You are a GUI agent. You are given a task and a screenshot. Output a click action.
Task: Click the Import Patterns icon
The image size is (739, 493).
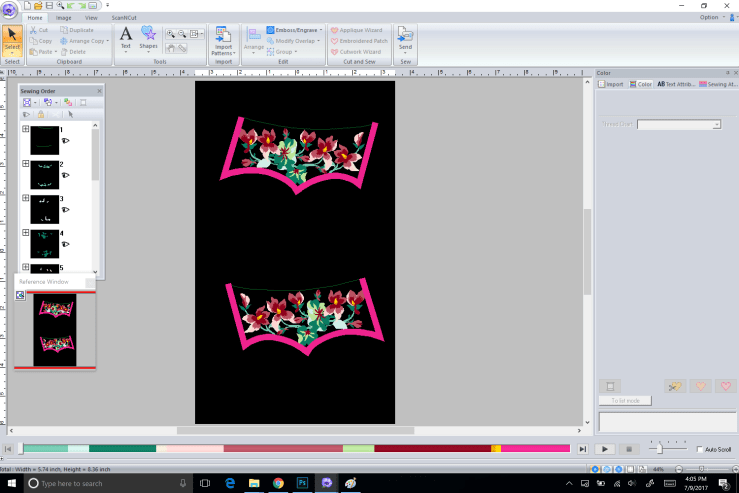pos(223,40)
